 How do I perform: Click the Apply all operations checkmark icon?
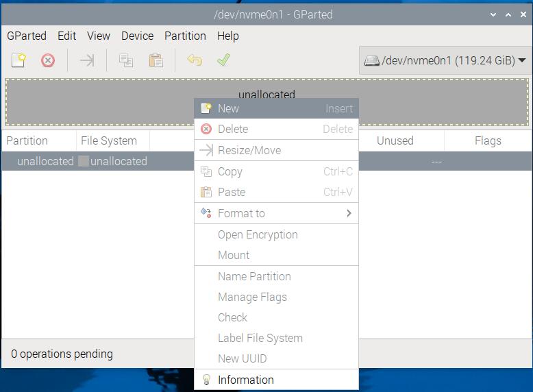coord(223,60)
